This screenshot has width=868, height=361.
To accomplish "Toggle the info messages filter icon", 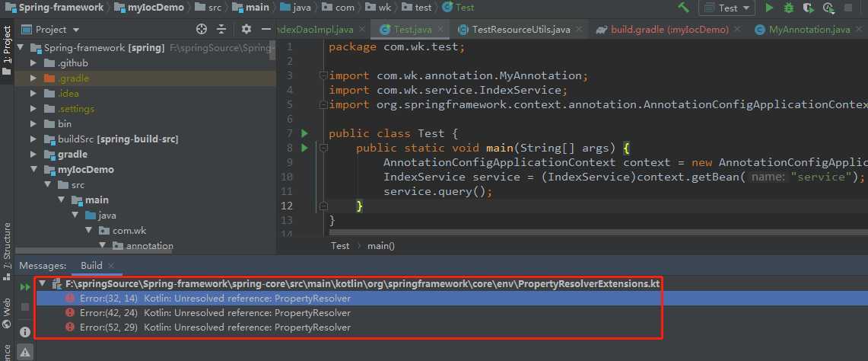I will coord(25,331).
